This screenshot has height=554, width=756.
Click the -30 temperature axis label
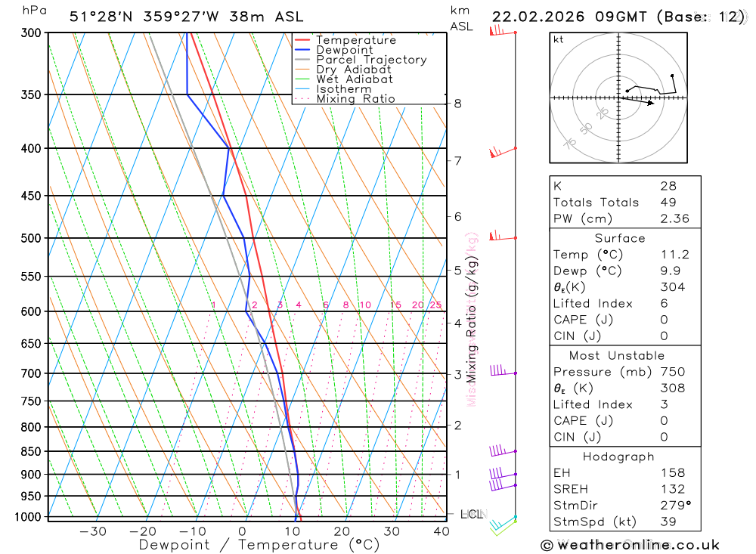click(x=92, y=531)
